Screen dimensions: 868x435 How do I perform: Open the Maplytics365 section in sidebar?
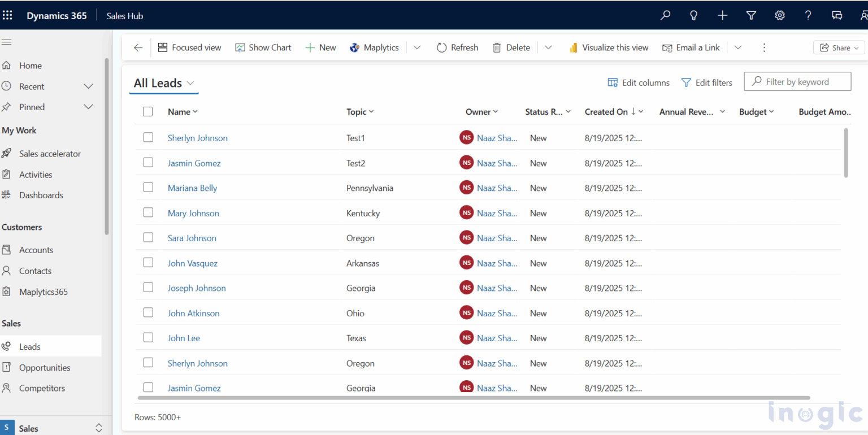[x=43, y=292]
